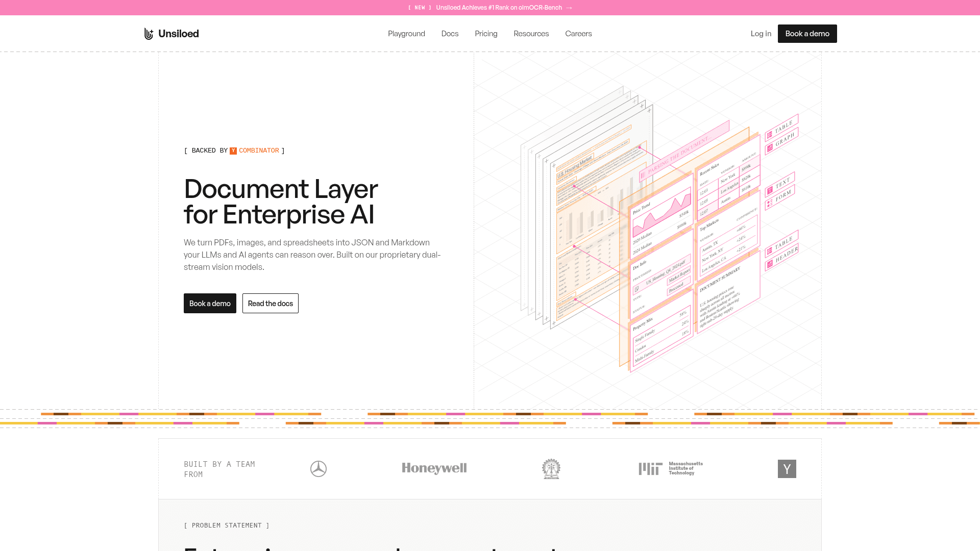The height and width of the screenshot is (551, 980).
Task: Click the hero Book a demo button
Action: (210, 304)
